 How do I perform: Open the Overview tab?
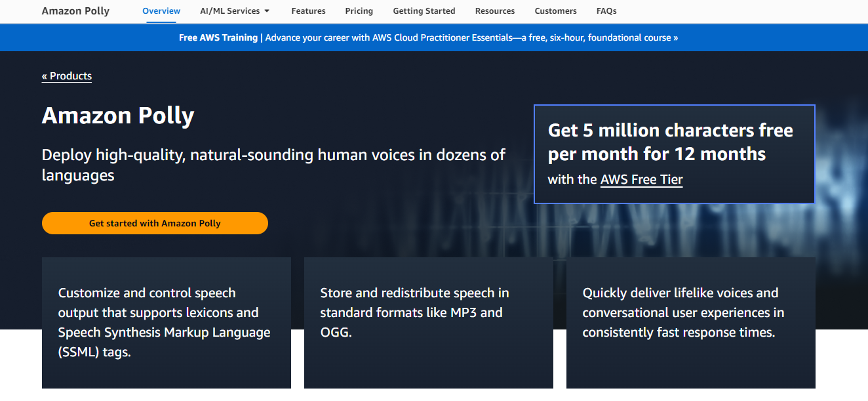161,11
